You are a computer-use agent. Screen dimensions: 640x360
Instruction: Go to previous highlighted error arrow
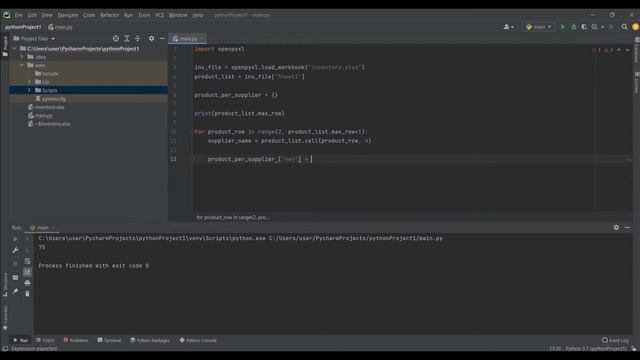[619, 50]
